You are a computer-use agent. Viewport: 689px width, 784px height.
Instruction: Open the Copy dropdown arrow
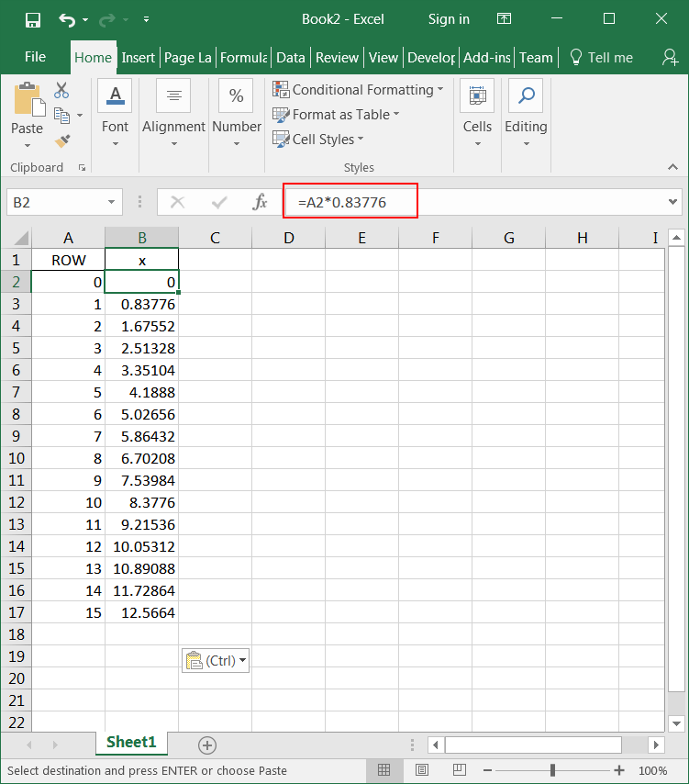pyautogui.click(x=80, y=116)
